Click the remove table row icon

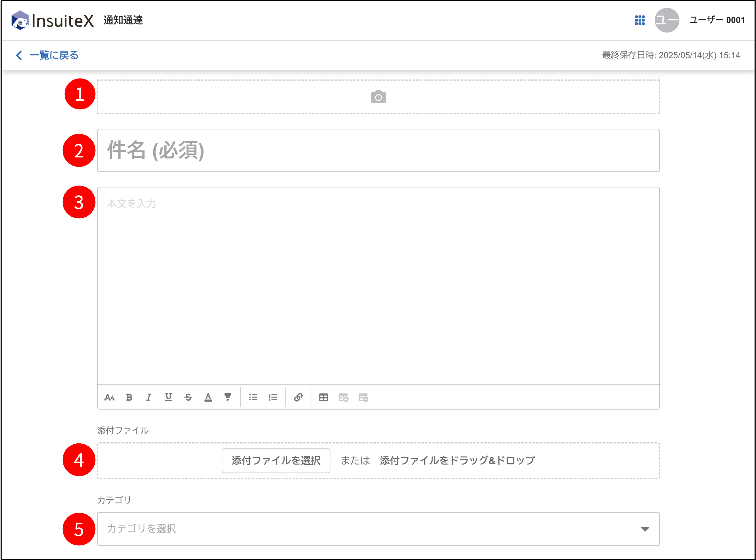pyautogui.click(x=363, y=397)
